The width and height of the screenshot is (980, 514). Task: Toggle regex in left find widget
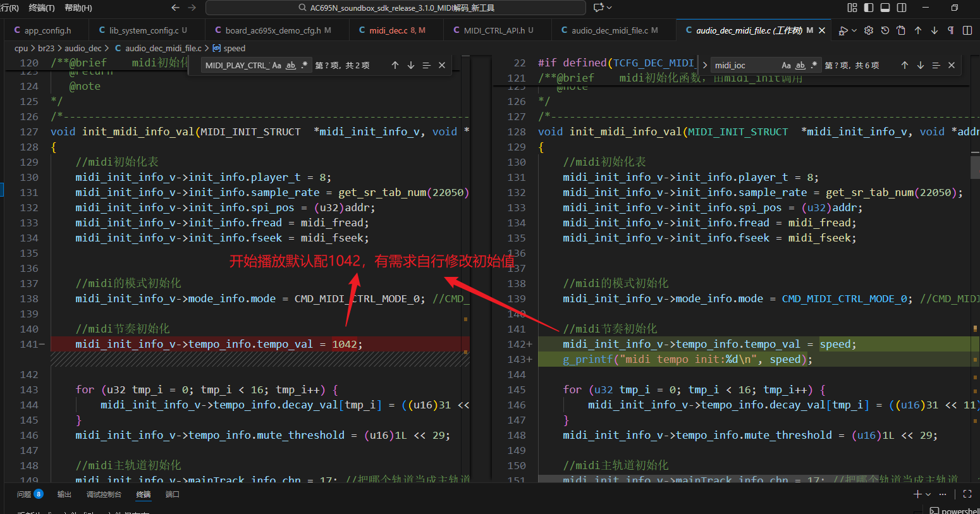304,65
